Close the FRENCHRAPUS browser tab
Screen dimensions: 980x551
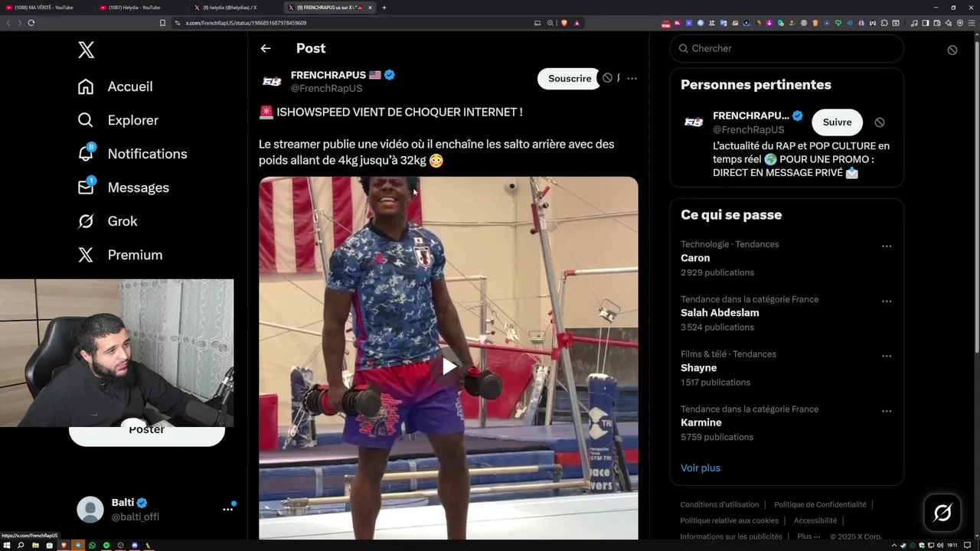pyautogui.click(x=371, y=8)
